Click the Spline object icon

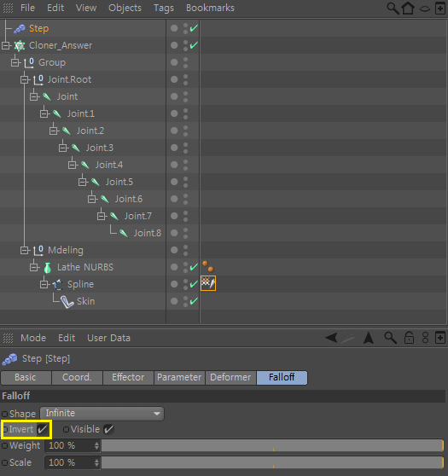click(57, 284)
